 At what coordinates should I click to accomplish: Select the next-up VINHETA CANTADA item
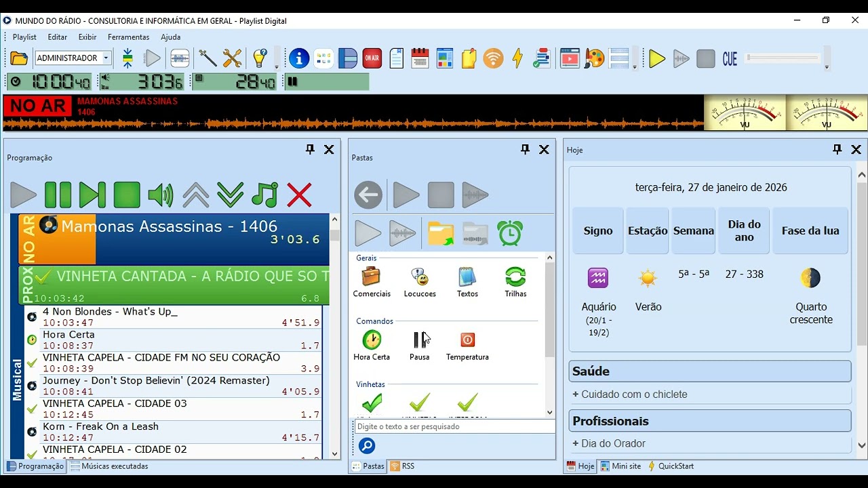click(174, 285)
